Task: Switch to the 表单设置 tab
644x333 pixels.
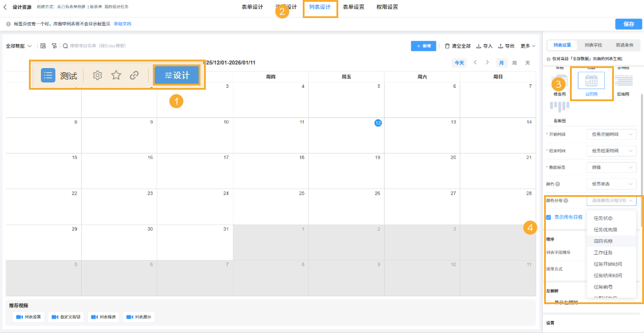Action: (353, 7)
